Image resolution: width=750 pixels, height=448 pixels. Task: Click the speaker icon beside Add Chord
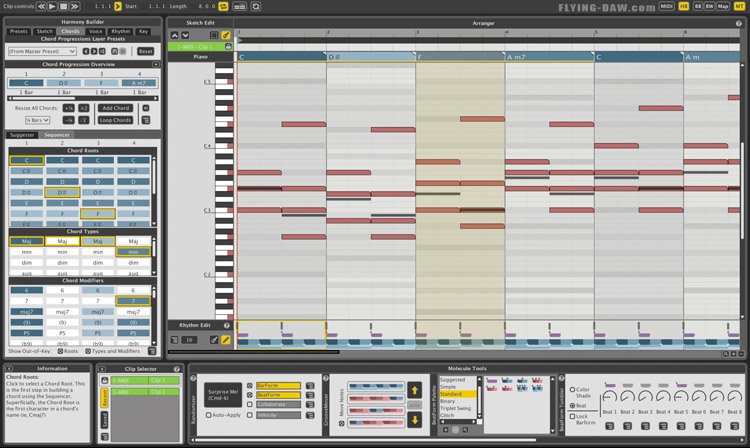146,108
